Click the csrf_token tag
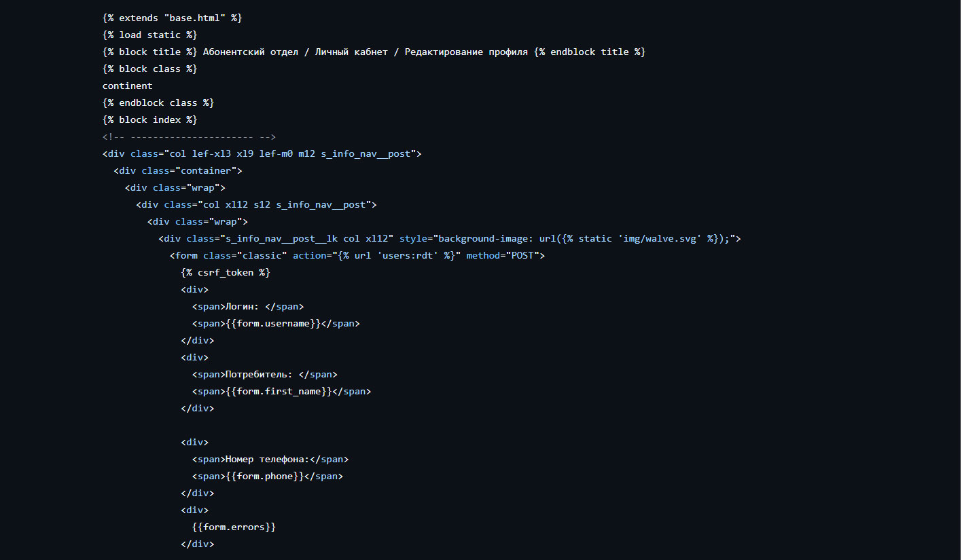Image resolution: width=962 pixels, height=560 pixels. tap(226, 272)
